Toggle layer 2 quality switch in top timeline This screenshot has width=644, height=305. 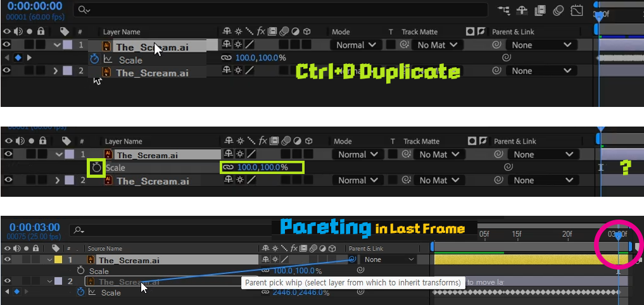[249, 71]
